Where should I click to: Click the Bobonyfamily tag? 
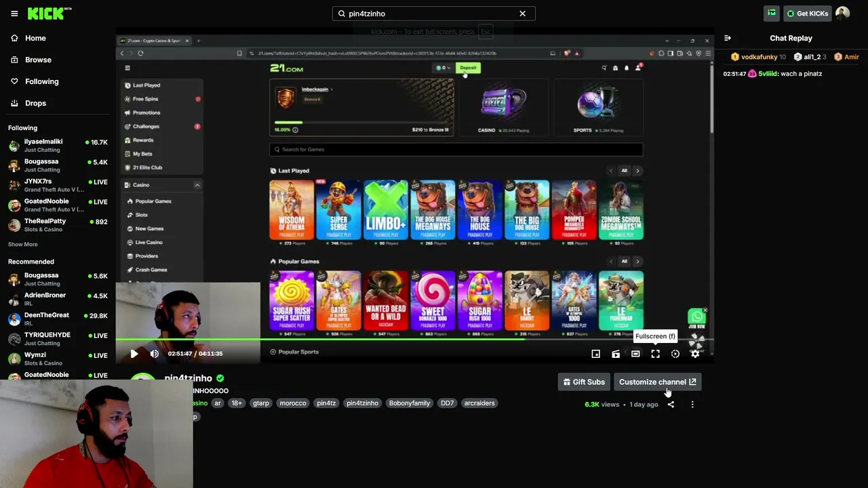coord(410,403)
